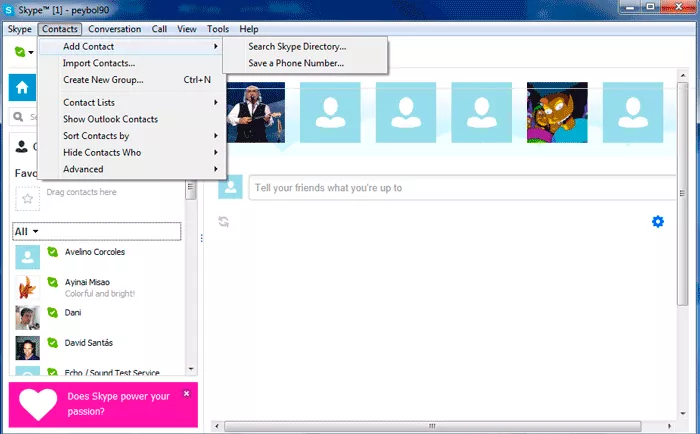Viewport: 700px width, 434px height.
Task: Click Avelino Corcoles avatar
Action: pyautogui.click(x=28, y=257)
